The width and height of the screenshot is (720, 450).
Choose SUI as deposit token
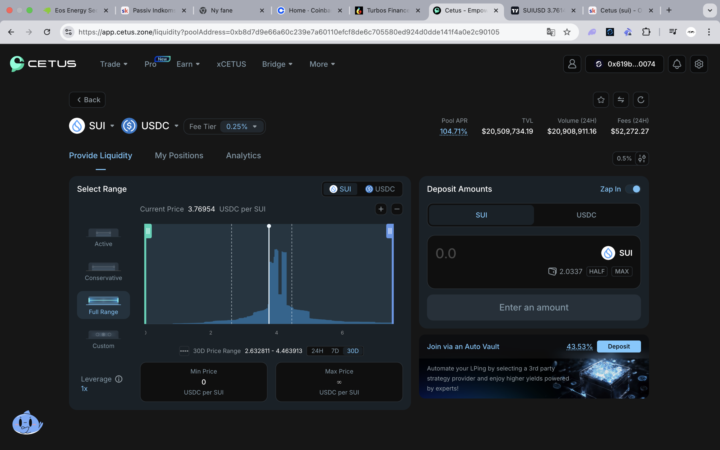pyautogui.click(x=481, y=215)
